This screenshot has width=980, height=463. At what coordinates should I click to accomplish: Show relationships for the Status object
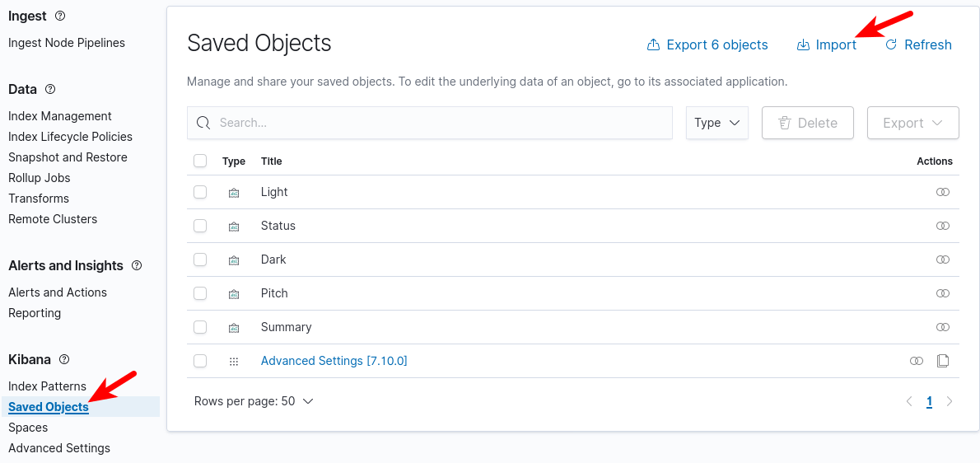(x=943, y=226)
